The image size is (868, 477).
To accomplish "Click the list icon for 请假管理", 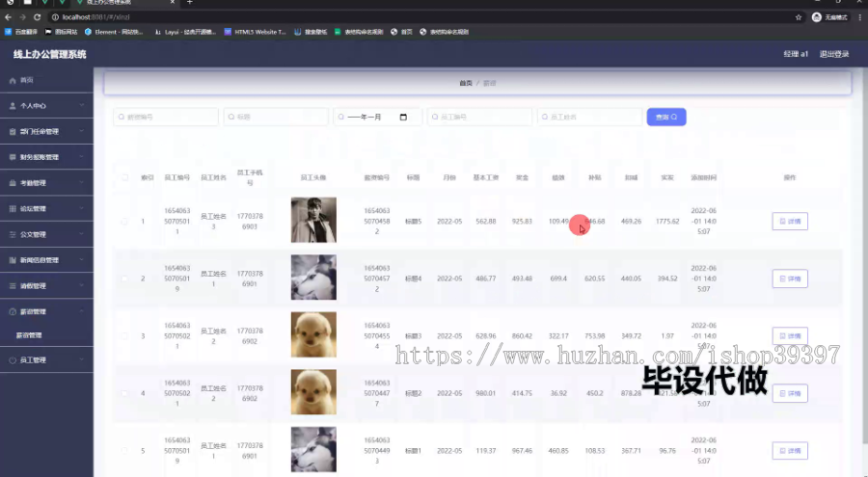I will [13, 286].
